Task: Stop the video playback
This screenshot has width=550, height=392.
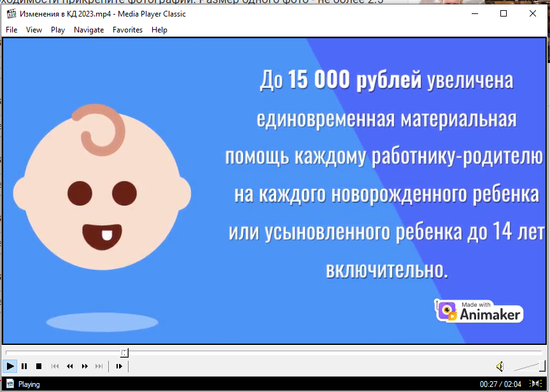Action: tap(38, 366)
